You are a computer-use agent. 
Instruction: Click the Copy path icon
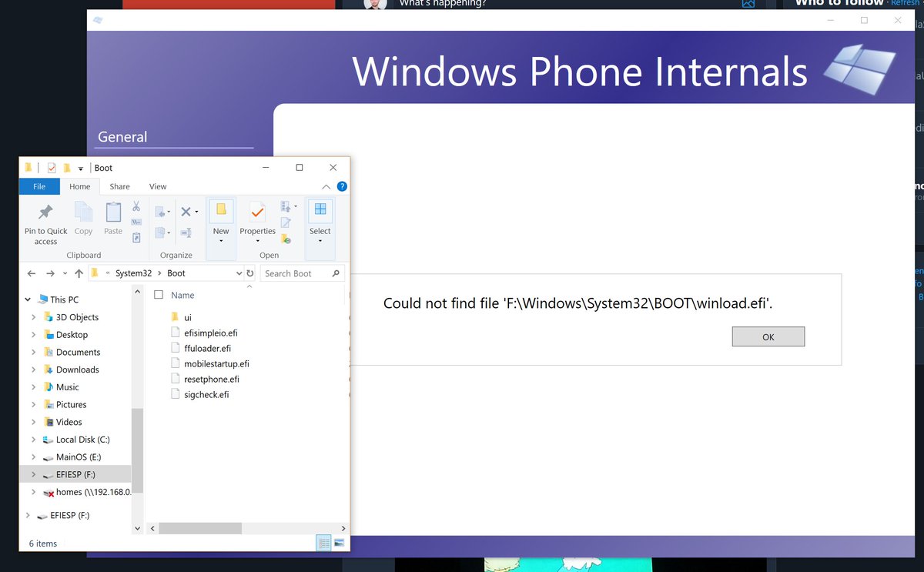tap(136, 222)
